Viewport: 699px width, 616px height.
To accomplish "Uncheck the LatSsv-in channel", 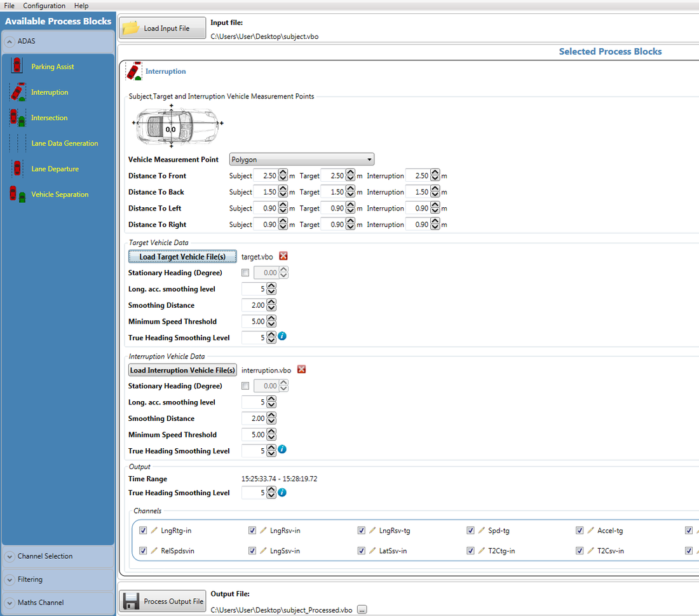I will click(x=362, y=551).
